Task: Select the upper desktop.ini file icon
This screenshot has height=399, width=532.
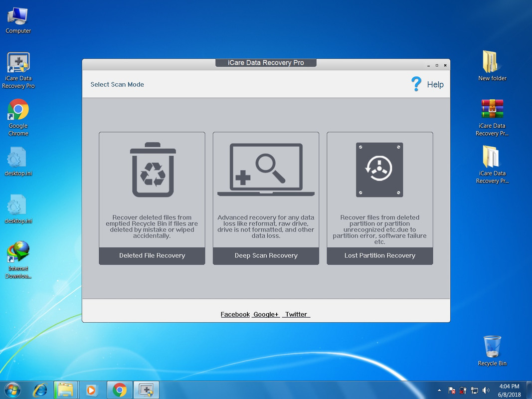Action: tap(18, 162)
